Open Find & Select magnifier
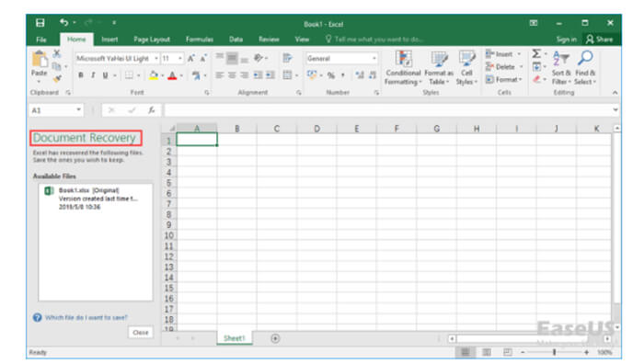 tap(585, 68)
